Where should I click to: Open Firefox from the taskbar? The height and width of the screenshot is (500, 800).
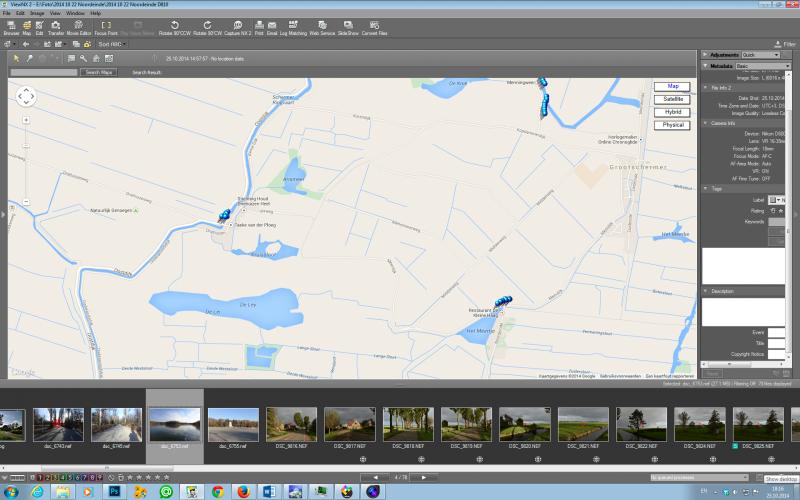pyautogui.click(x=244, y=492)
